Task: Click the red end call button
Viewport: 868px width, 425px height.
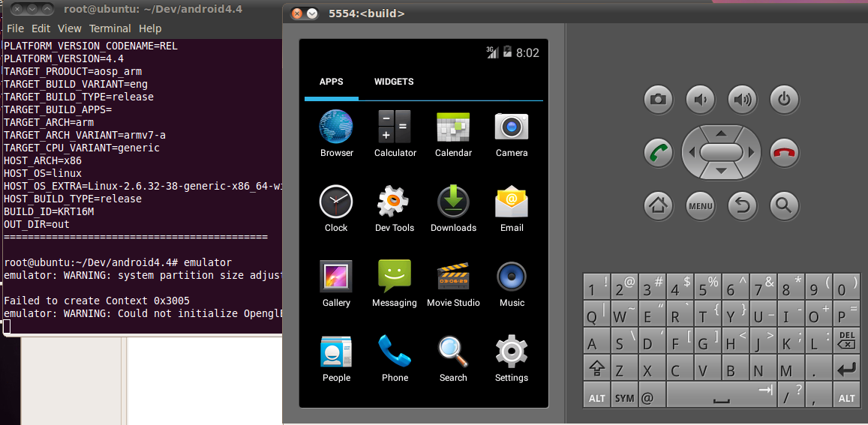Action: 785,153
